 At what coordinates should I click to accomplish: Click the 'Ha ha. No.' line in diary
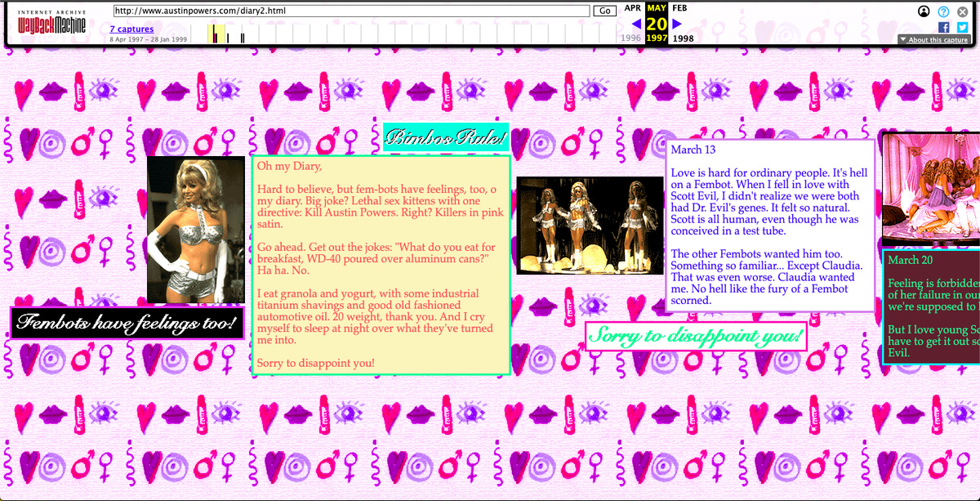point(283,270)
